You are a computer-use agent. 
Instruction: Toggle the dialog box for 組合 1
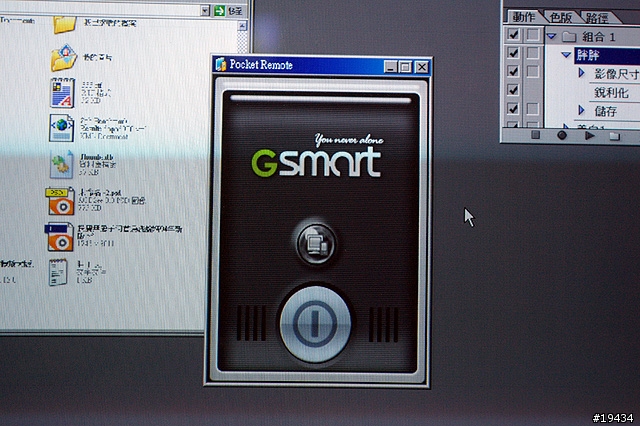coord(533,35)
